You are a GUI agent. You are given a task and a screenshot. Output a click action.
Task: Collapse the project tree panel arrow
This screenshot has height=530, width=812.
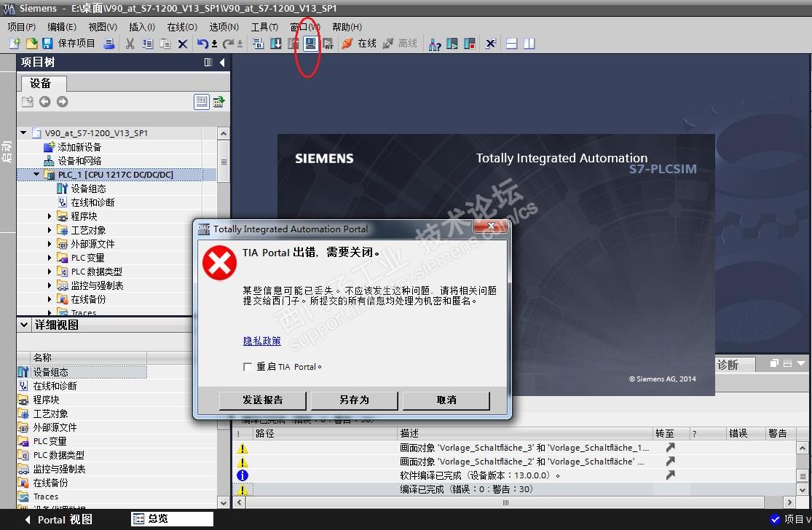coord(222,63)
